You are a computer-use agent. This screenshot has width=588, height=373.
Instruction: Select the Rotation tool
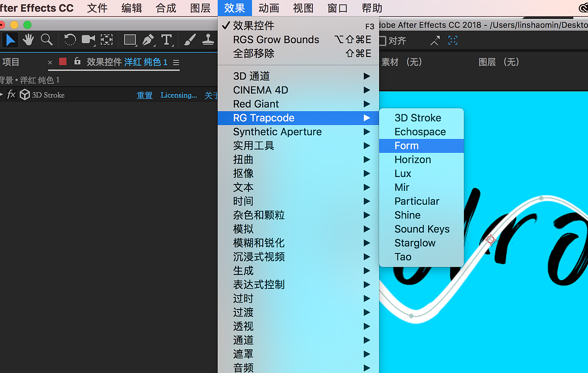(x=70, y=40)
